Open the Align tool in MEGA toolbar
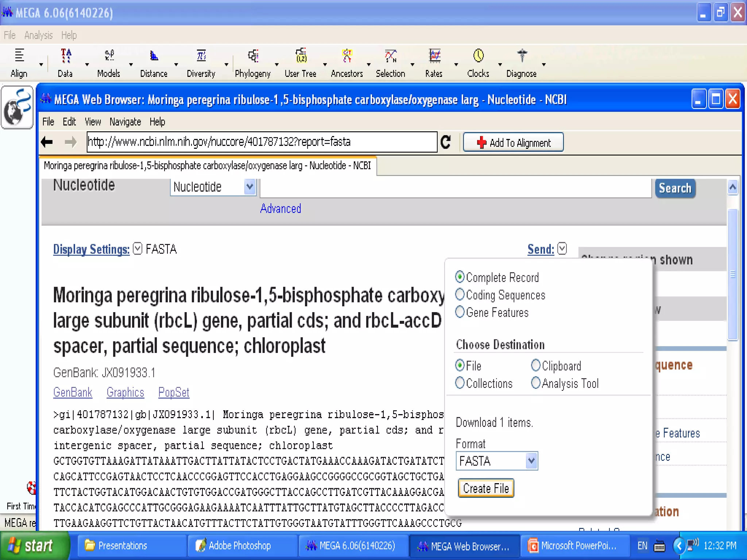 pos(19,63)
